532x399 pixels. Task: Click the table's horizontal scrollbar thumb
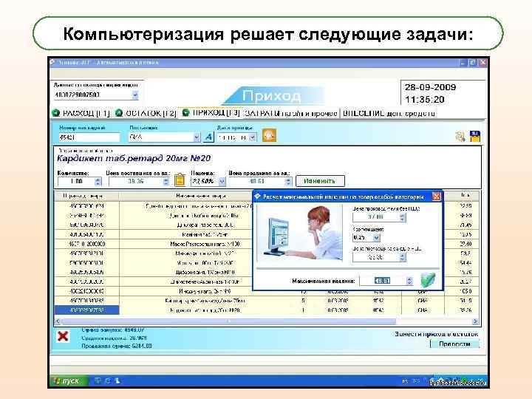tap(228, 321)
